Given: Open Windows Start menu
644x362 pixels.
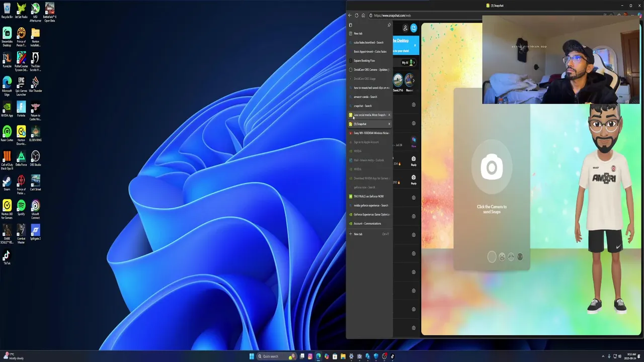Looking at the screenshot, I should click(252, 356).
